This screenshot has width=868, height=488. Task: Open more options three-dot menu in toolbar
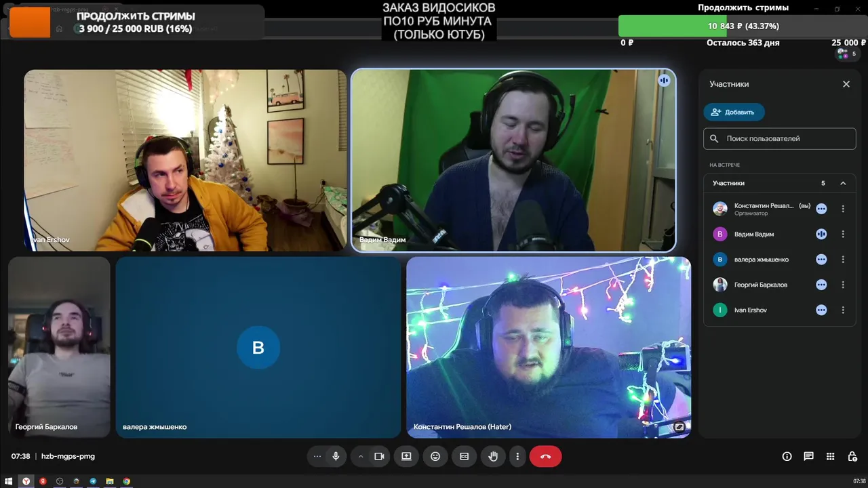517,456
